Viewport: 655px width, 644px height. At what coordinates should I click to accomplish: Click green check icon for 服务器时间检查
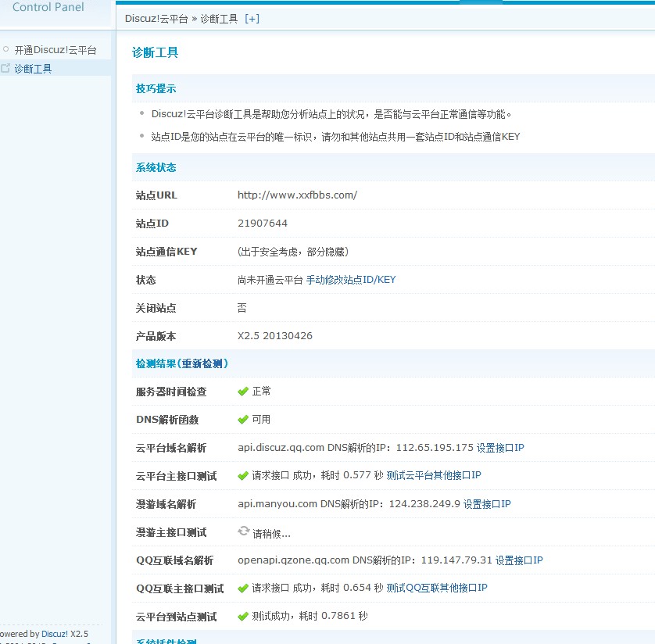click(x=243, y=392)
